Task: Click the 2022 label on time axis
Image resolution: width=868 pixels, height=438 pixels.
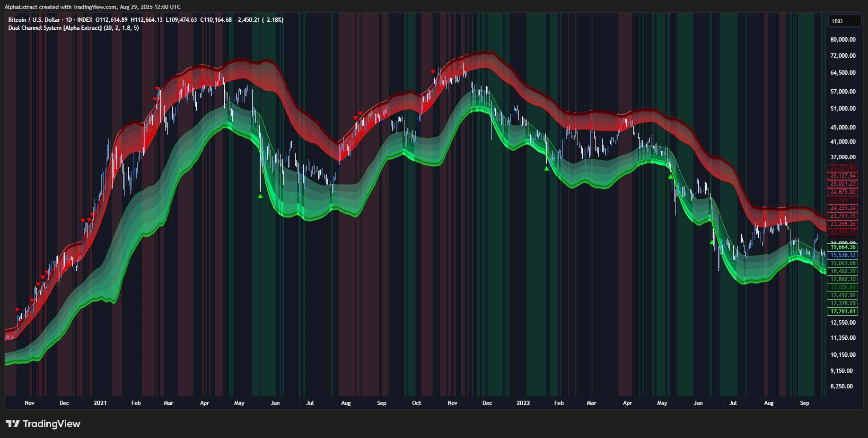Action: pyautogui.click(x=523, y=403)
